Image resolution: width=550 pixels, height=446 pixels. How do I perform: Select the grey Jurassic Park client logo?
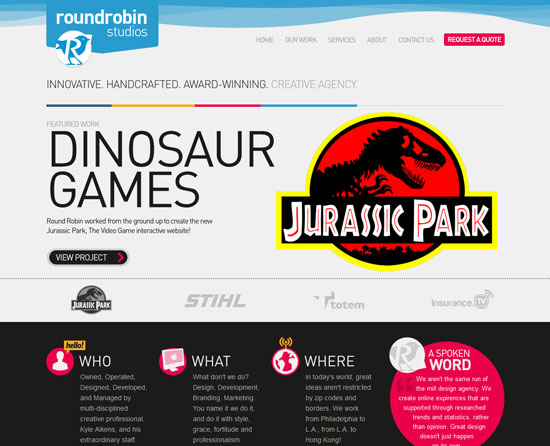pyautogui.click(x=91, y=300)
